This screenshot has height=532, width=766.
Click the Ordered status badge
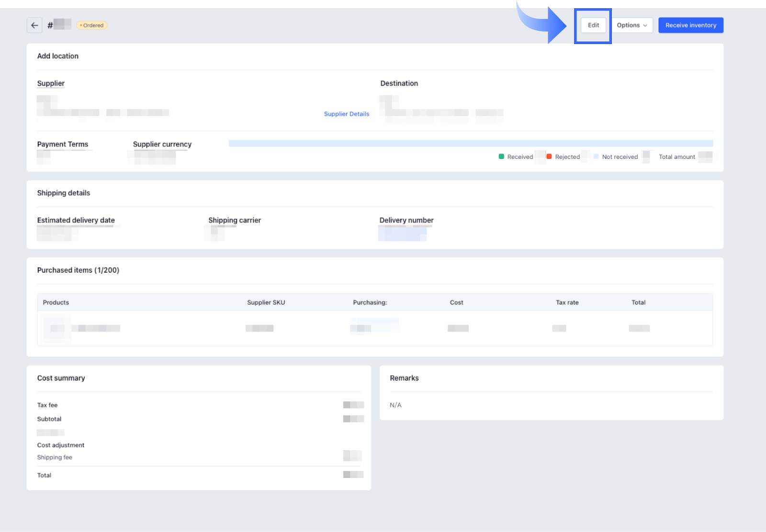coord(92,25)
